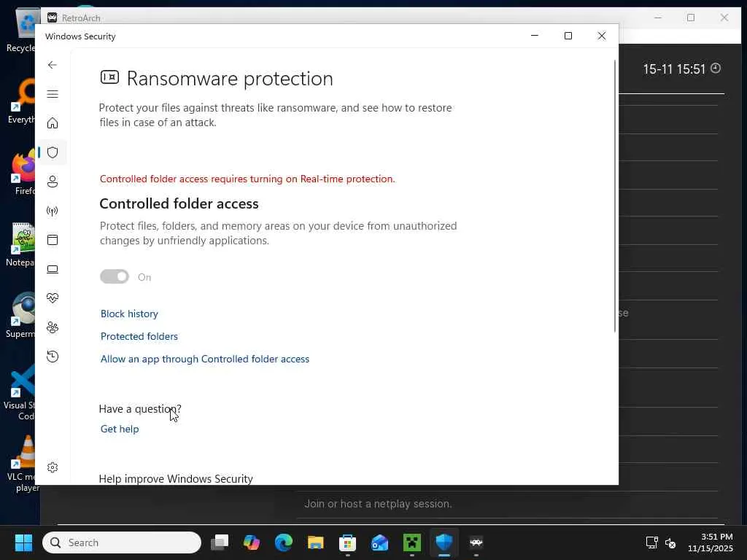
Task: Click the Have a question? heading
Action: click(140, 409)
